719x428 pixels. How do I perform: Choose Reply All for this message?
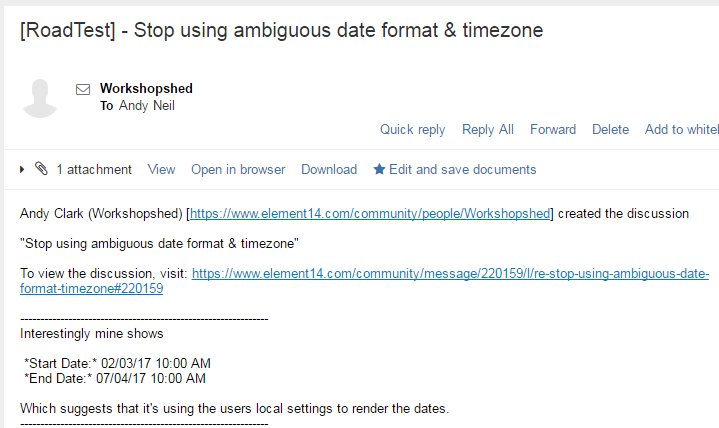[x=487, y=129]
